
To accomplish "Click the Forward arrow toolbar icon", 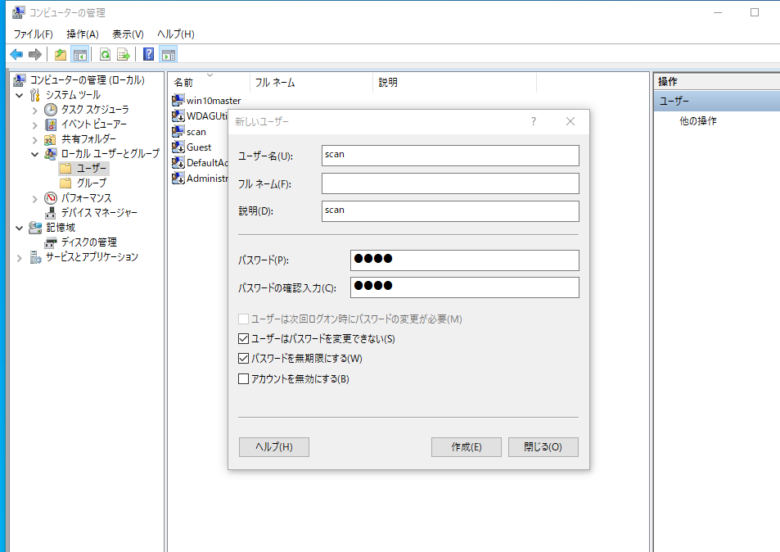I will point(35,54).
